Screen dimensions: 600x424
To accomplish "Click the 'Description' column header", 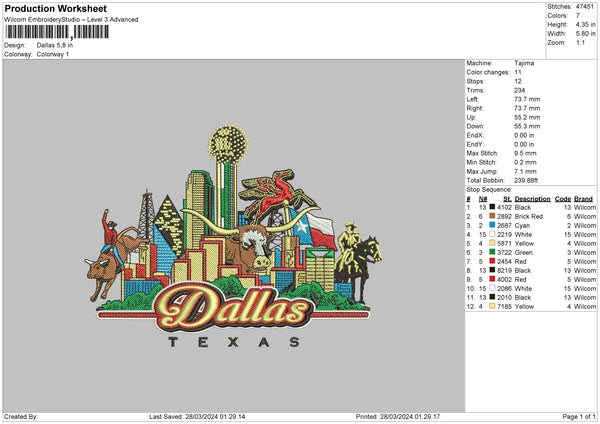I will (x=532, y=199).
